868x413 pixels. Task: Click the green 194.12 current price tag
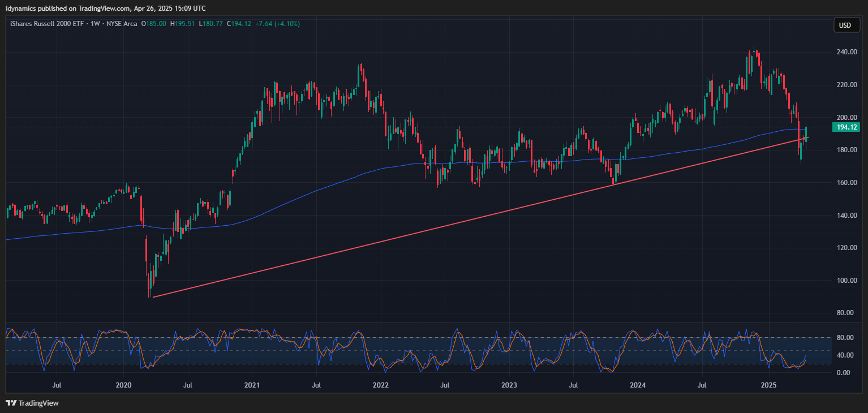click(x=846, y=127)
